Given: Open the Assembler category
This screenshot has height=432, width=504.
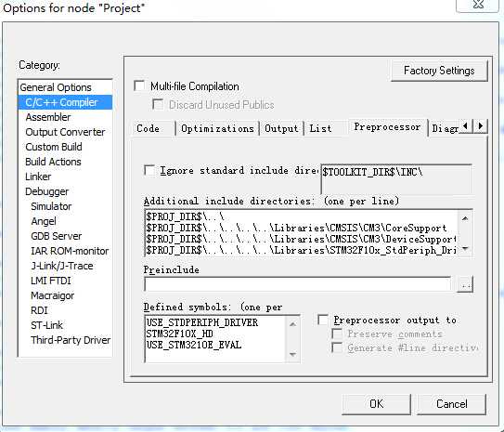Looking at the screenshot, I should click(48, 117).
